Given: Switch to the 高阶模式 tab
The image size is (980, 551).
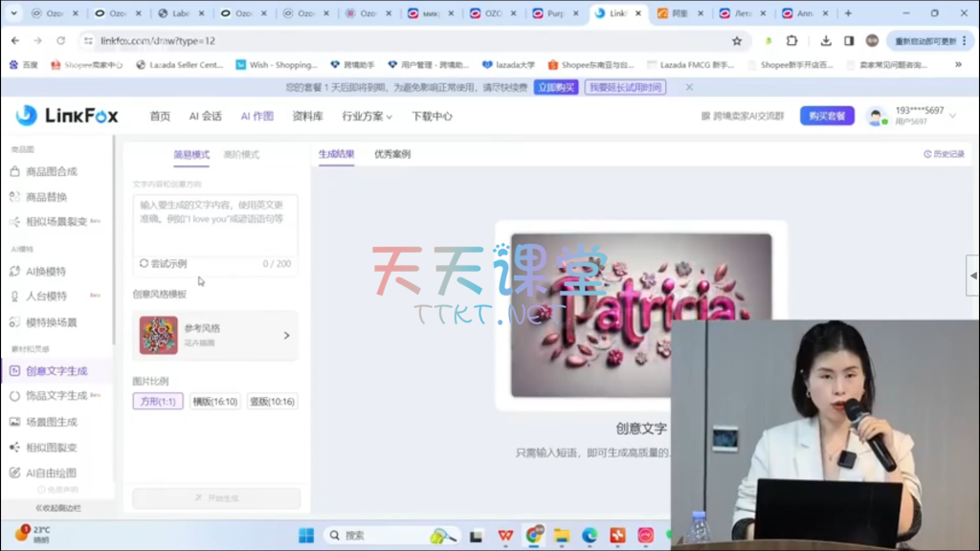Looking at the screenshot, I should coord(241,155).
